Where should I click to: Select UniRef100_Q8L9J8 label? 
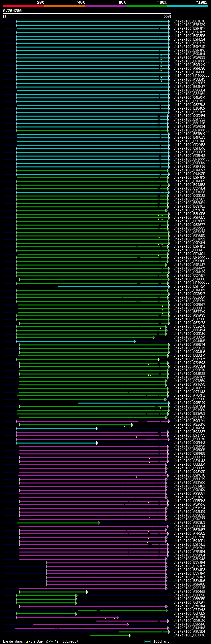[189, 559]
